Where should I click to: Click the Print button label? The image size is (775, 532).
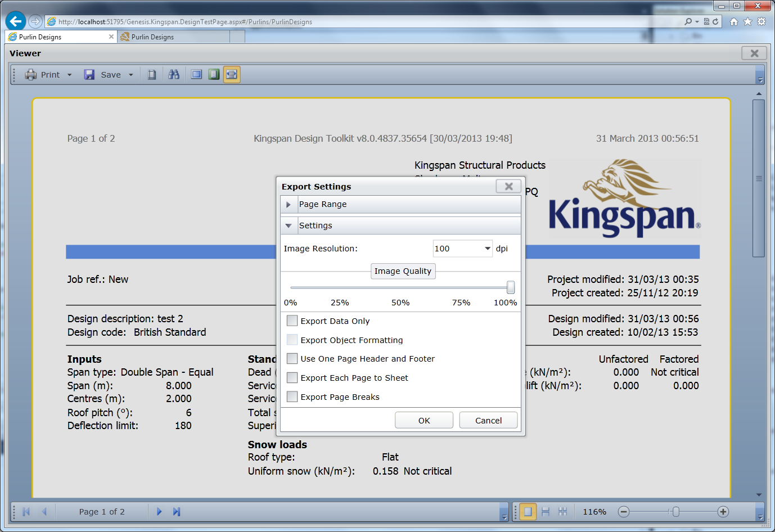pyautogui.click(x=50, y=75)
